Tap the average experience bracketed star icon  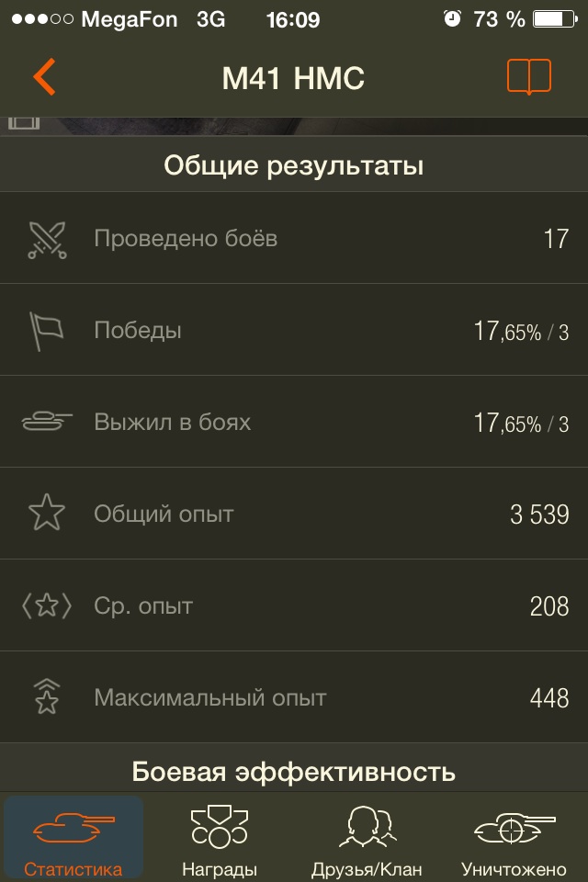pos(47,606)
